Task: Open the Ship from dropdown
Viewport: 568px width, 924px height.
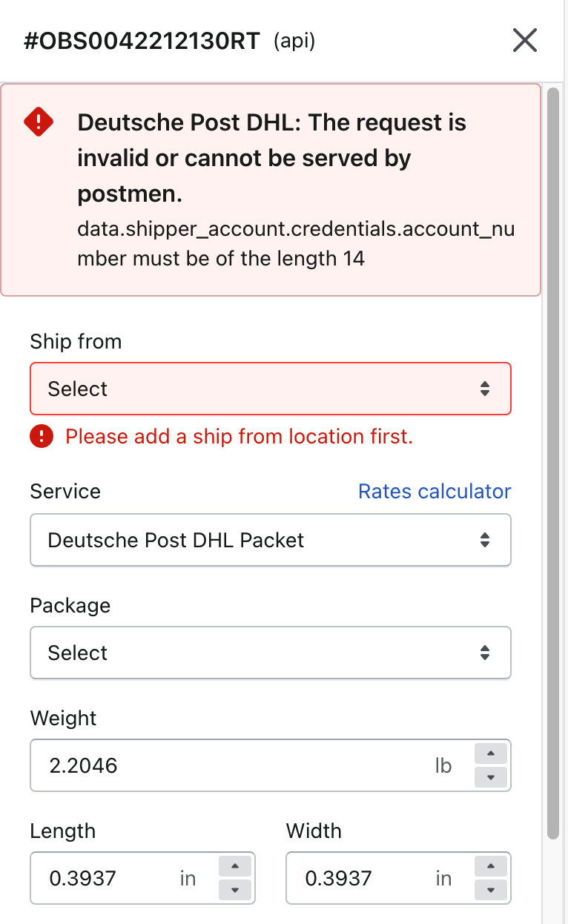Action: (x=270, y=389)
